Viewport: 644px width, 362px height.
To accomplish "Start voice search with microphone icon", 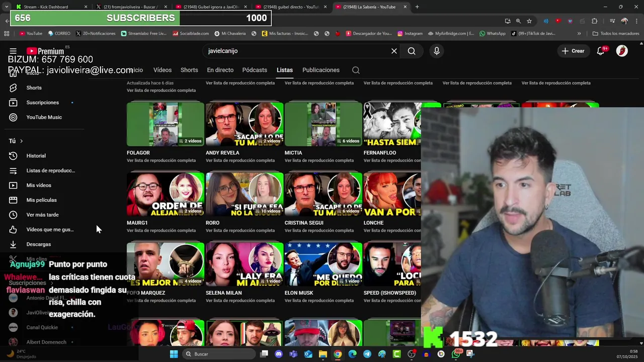I will click(x=437, y=51).
